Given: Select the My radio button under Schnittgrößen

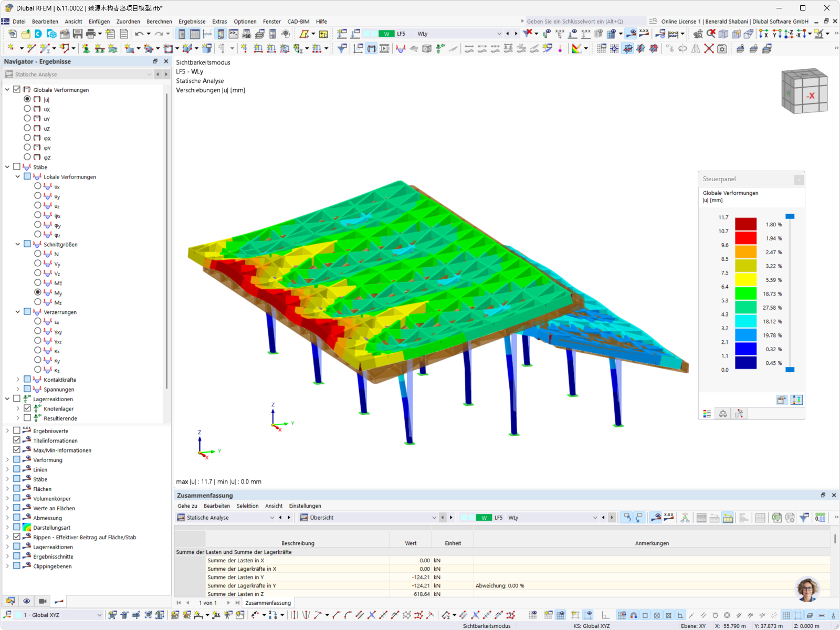Looking at the screenshot, I should [x=38, y=292].
